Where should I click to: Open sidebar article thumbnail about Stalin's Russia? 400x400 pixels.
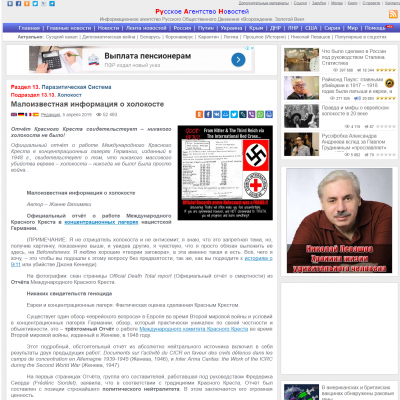tap(301, 60)
